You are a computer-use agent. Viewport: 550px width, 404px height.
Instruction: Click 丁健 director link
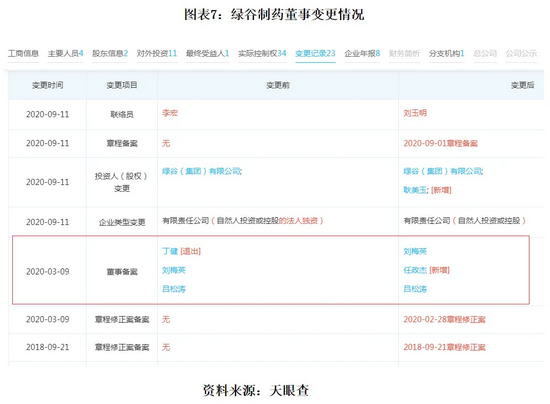pyautogui.click(x=170, y=251)
